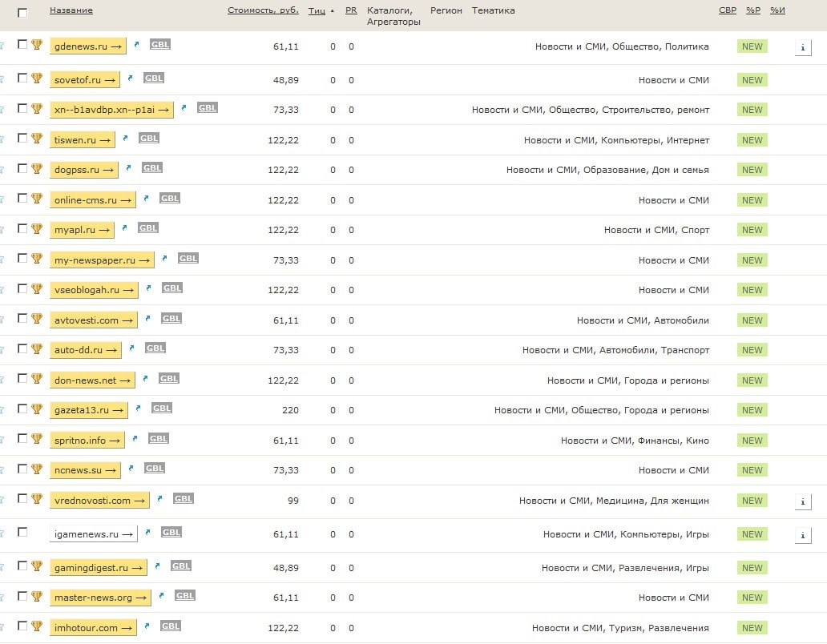Expand the my-newspaper.ru arrow button

[102, 260]
